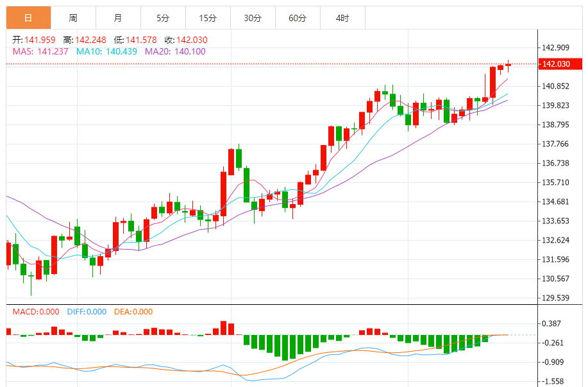Click the 142.909 price axis label

(555, 47)
